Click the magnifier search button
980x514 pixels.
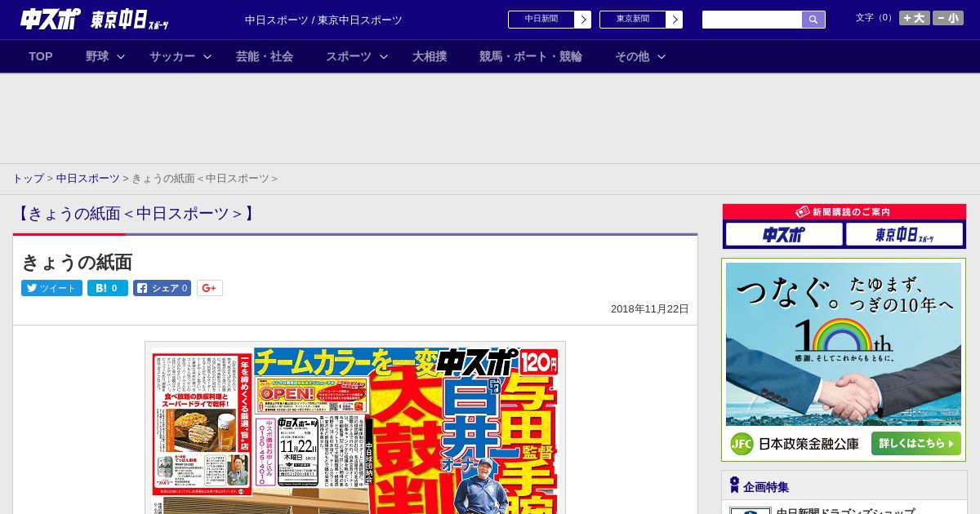[x=813, y=20]
